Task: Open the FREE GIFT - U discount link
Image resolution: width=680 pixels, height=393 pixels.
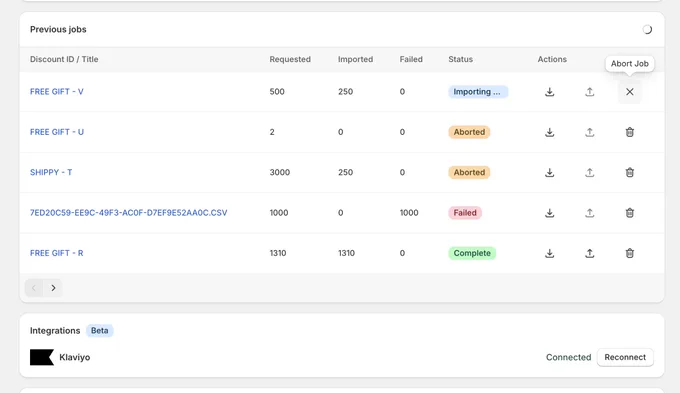Action: point(57,132)
